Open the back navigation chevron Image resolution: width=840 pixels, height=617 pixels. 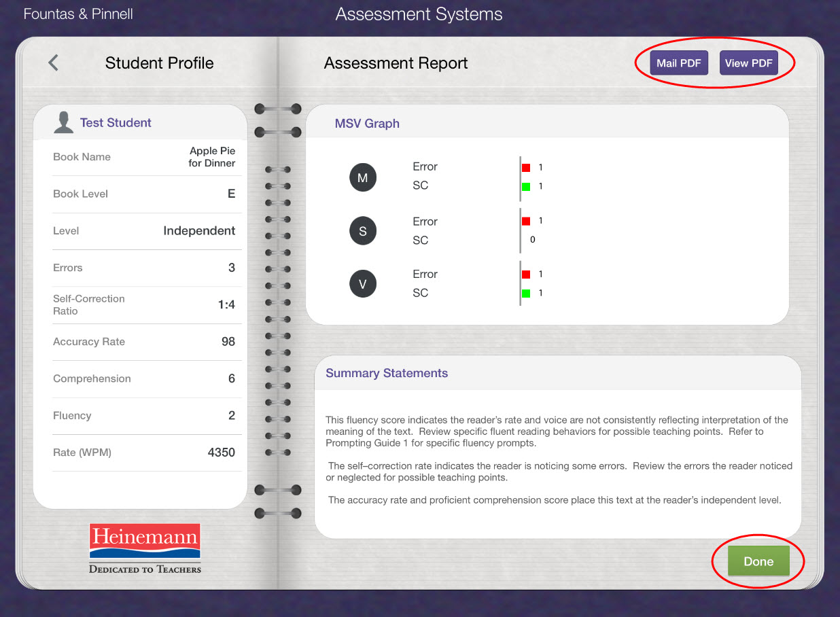[x=52, y=62]
